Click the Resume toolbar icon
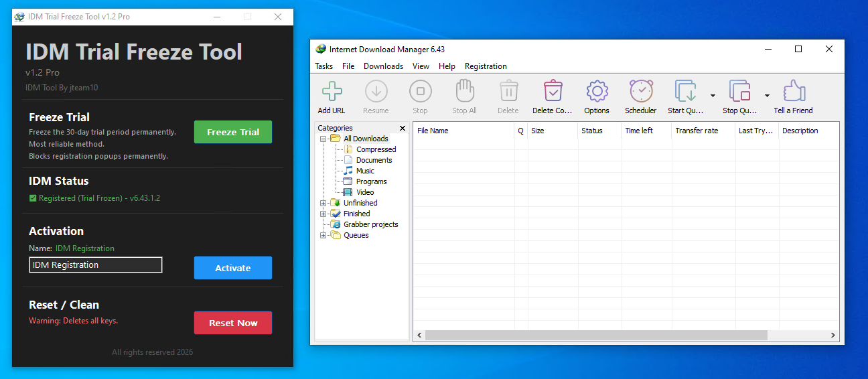This screenshot has width=868, height=379. point(376,90)
